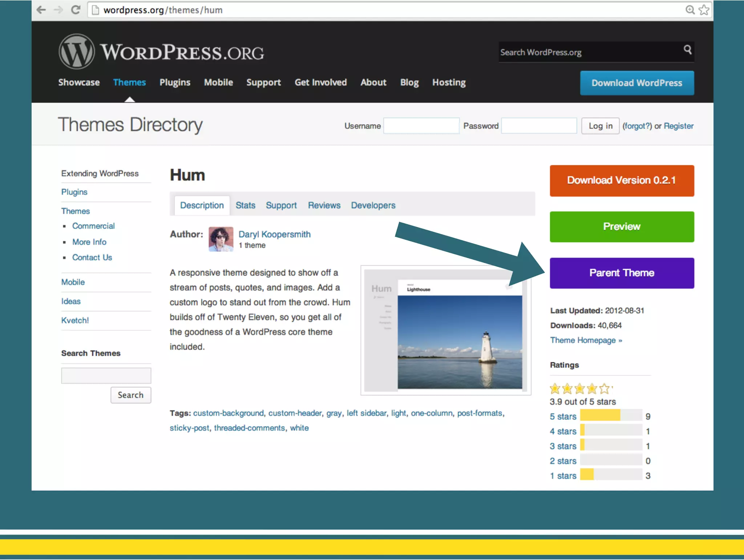Click the zoom magnifier icon in address bar

tap(690, 10)
